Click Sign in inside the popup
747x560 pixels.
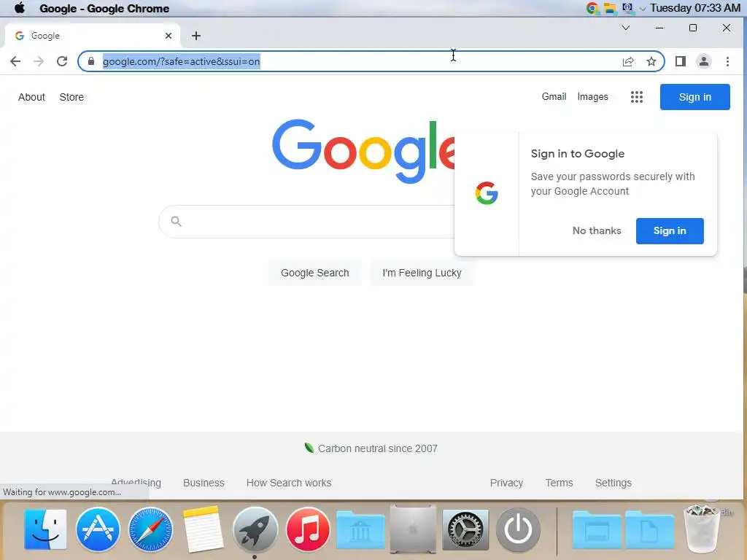click(x=670, y=231)
